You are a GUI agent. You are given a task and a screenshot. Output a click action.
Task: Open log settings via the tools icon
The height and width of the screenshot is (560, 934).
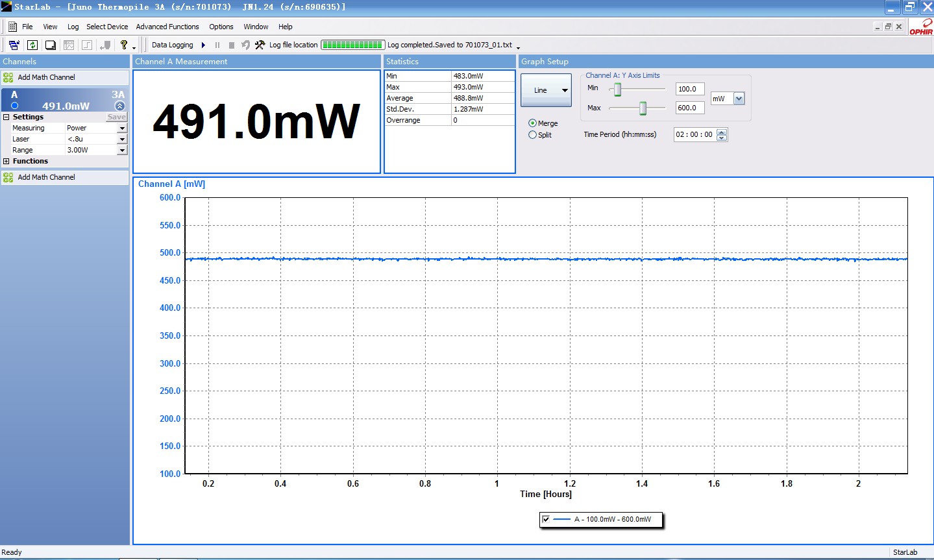coord(260,45)
